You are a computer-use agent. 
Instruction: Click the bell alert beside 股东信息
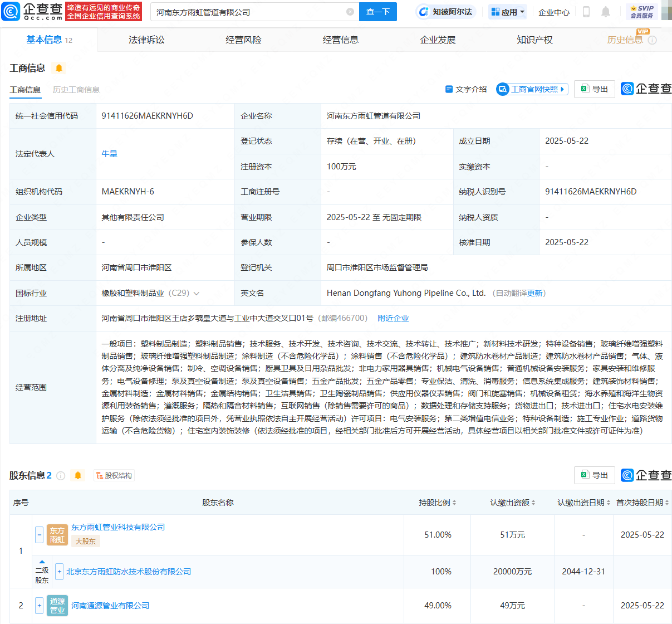[78, 475]
